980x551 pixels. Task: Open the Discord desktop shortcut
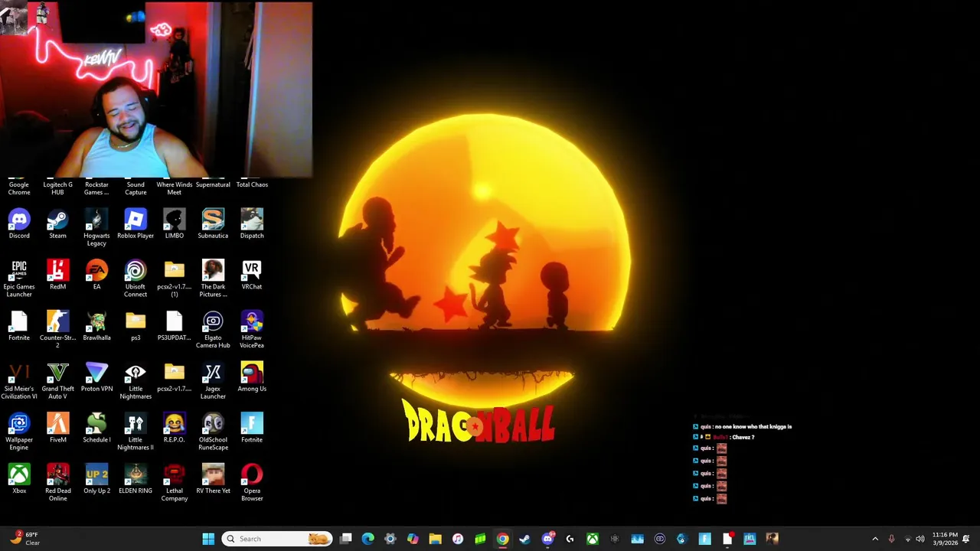pos(19,224)
